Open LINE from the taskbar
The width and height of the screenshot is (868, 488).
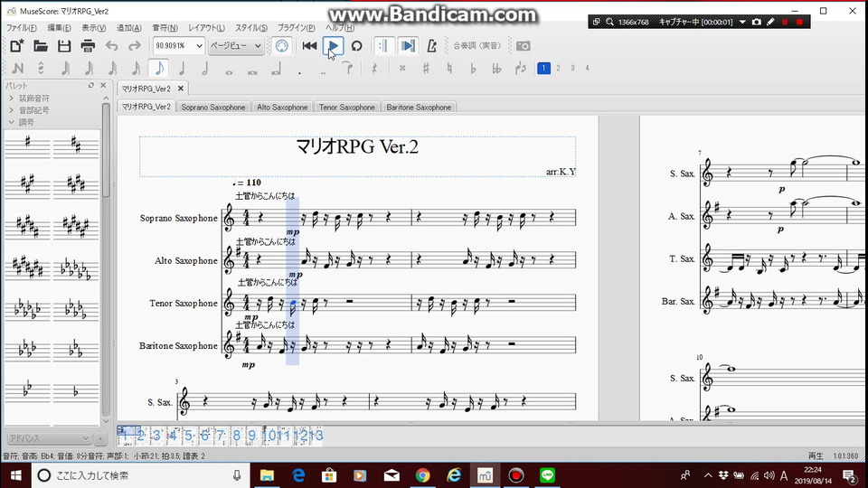point(548,475)
